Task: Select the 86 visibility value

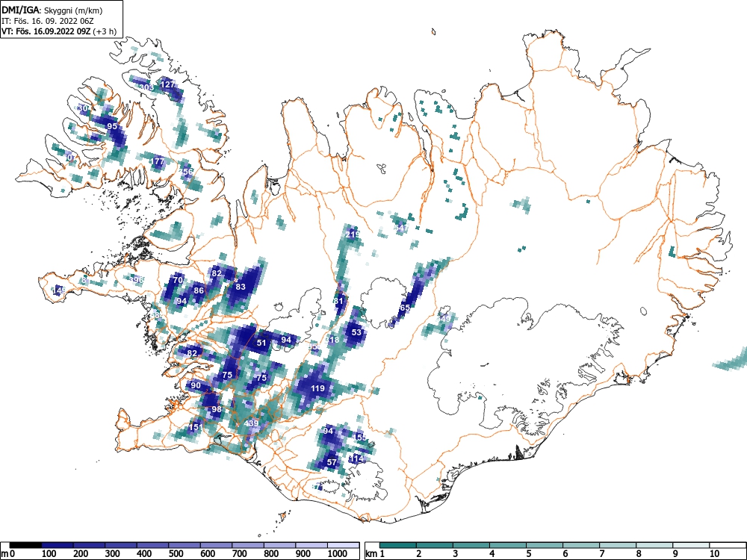Action: (199, 290)
